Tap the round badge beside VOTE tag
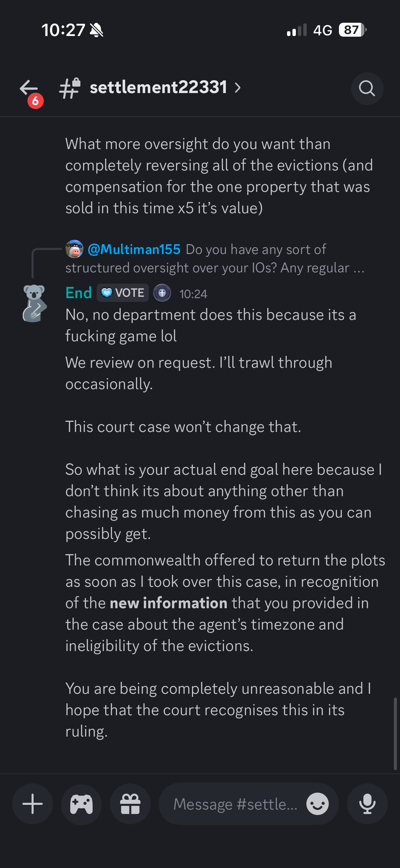Image resolution: width=400 pixels, height=868 pixels. pos(162,293)
